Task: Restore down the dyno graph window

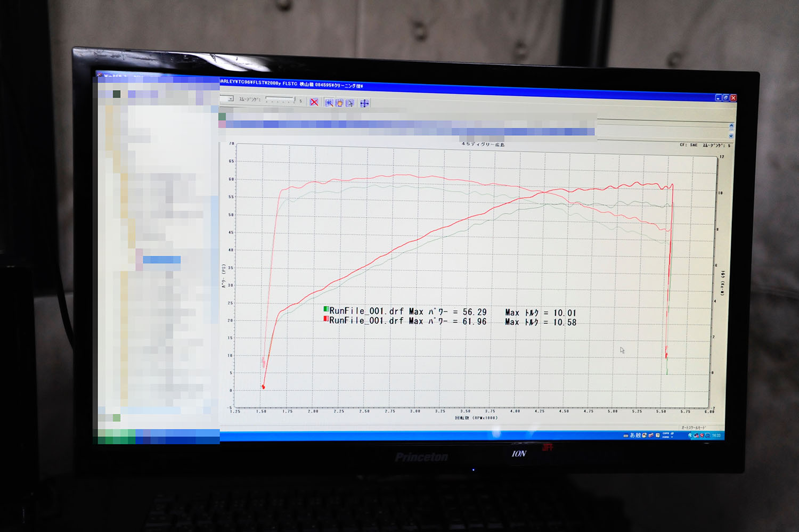Action: pyautogui.click(x=725, y=97)
